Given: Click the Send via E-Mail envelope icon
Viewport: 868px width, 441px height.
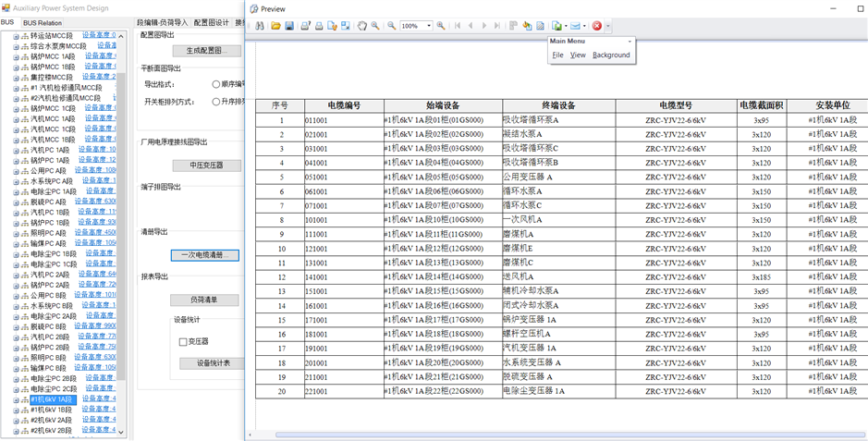Looking at the screenshot, I should point(575,26).
